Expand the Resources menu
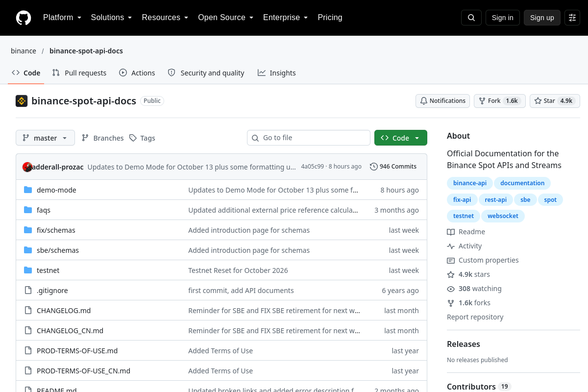Image resolution: width=588 pixels, height=392 pixels. click(x=165, y=18)
